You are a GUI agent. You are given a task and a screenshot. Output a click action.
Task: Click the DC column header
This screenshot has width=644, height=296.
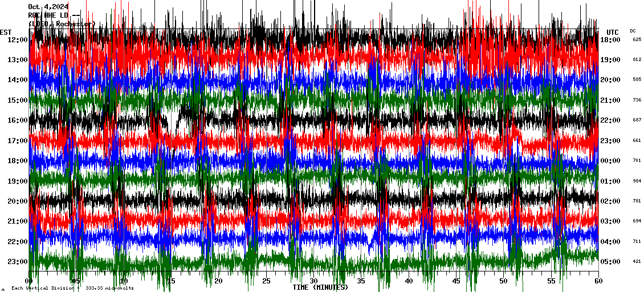[x=633, y=31]
